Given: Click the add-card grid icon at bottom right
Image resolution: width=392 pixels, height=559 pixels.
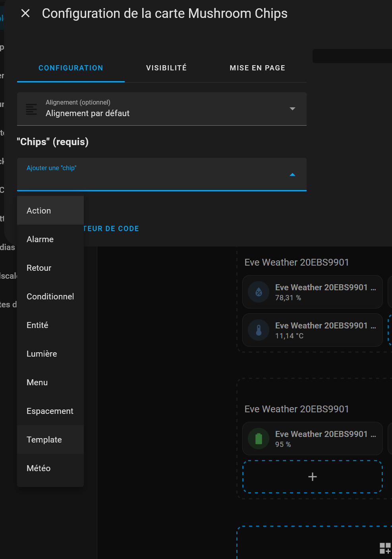Looking at the screenshot, I should pos(385,548).
